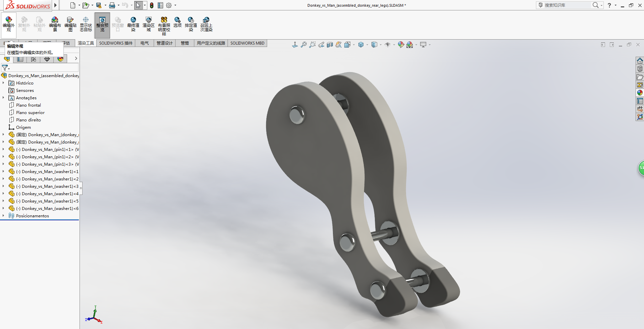Open Edit Scene (编辑布景) tool
This screenshot has height=329, width=644.
pos(55,24)
